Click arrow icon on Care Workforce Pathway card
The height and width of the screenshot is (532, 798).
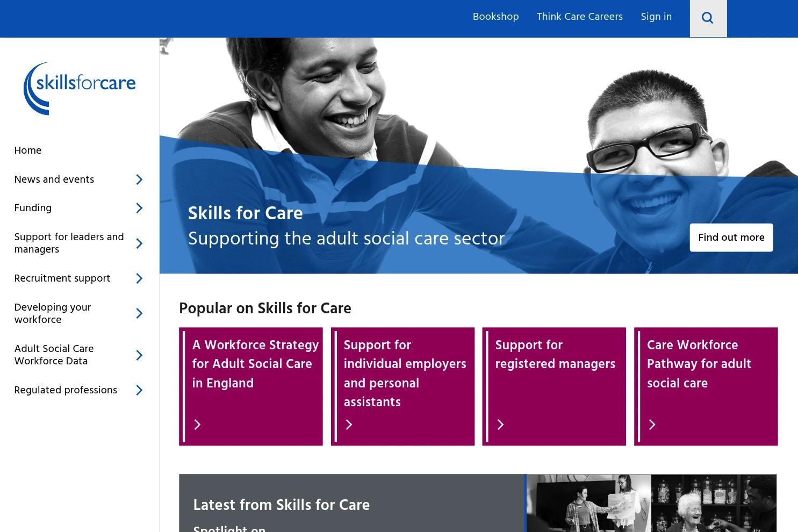coord(652,425)
